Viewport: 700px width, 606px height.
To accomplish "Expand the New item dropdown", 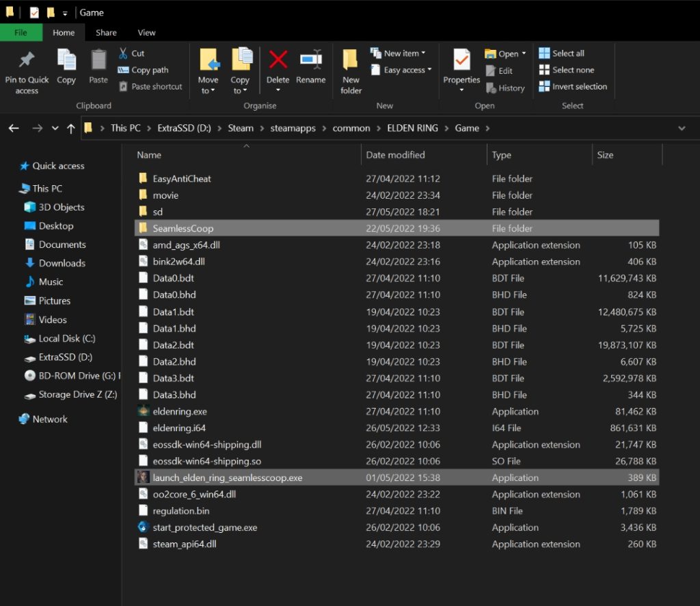I will [423, 53].
